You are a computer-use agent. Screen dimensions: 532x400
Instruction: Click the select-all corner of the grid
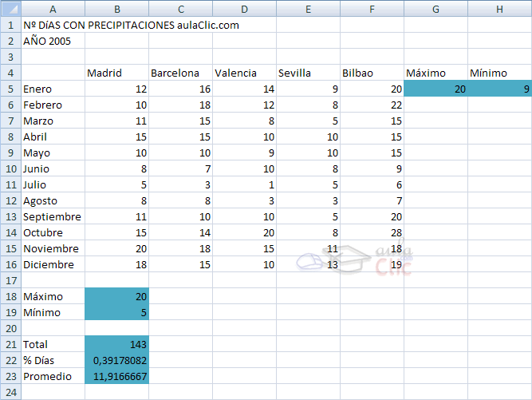pos(10,8)
